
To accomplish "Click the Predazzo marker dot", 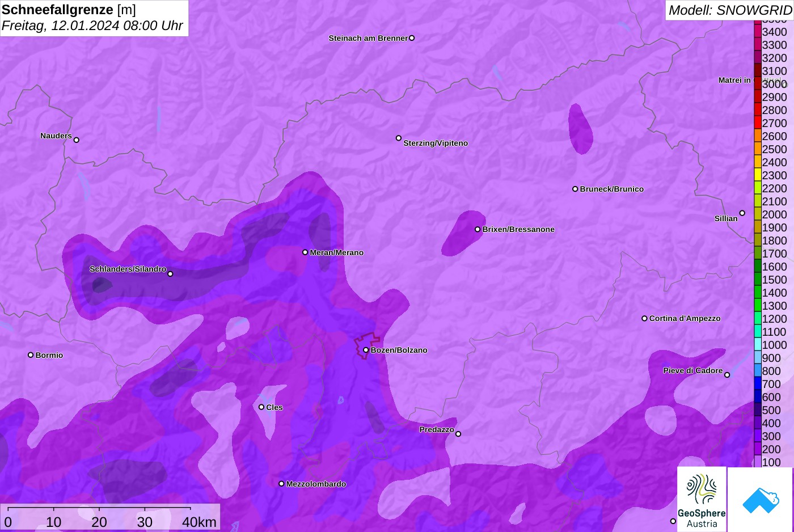I will pos(458,434).
